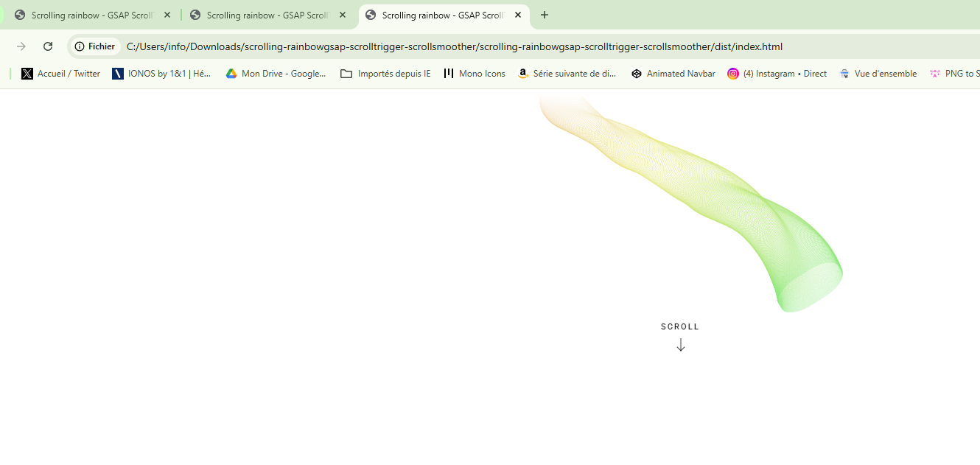Open a new tab with the plus button
980x465 pixels.
click(x=545, y=15)
